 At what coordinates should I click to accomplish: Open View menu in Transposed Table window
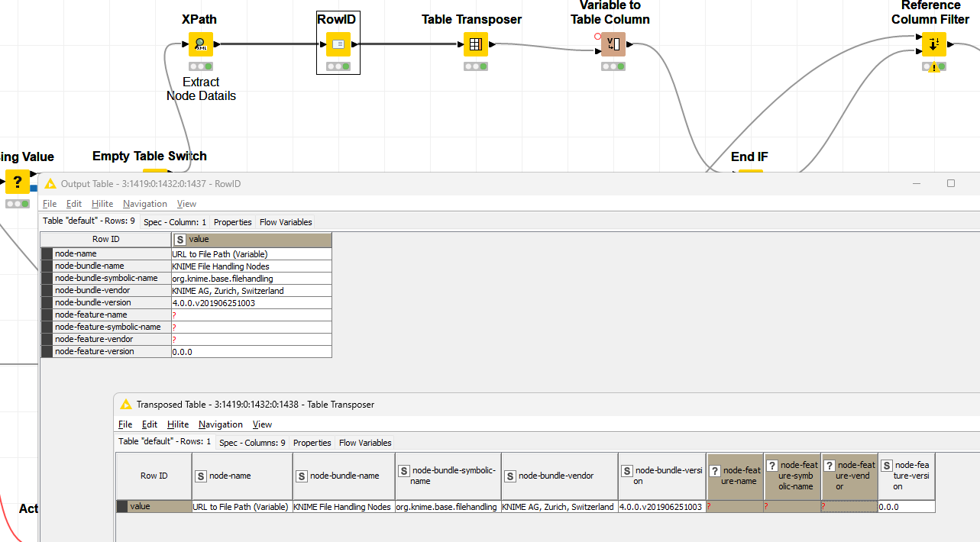[262, 424]
